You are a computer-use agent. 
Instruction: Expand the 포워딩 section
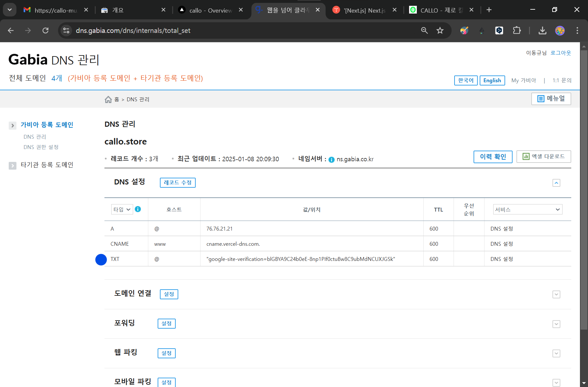pyautogui.click(x=556, y=324)
